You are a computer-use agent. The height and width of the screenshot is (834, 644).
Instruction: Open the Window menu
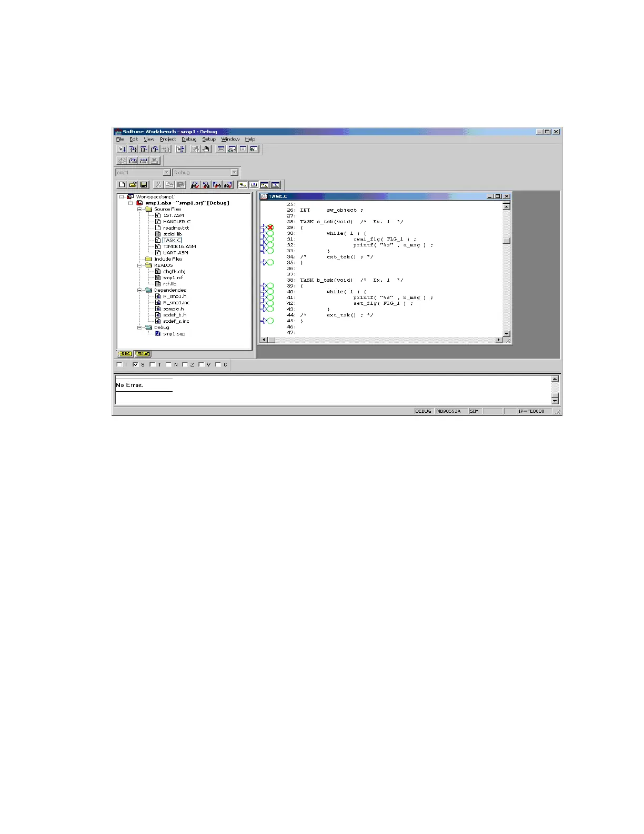tap(230, 140)
